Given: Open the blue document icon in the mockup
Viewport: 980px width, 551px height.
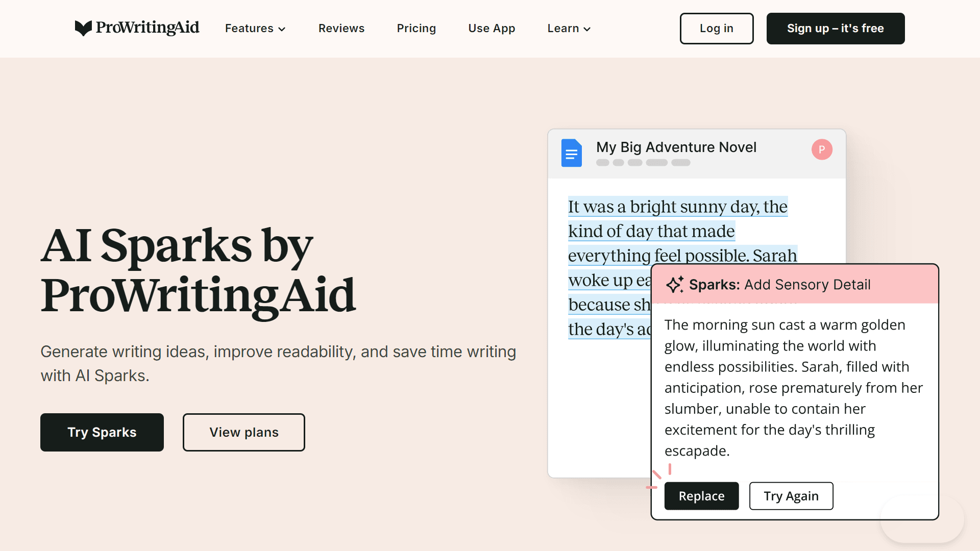Looking at the screenshot, I should (571, 153).
